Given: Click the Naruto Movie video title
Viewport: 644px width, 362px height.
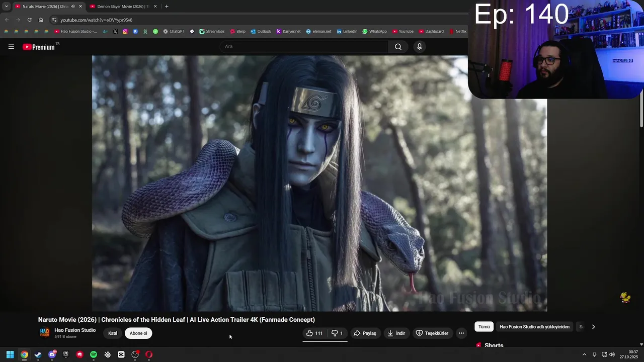Looking at the screenshot, I should [x=177, y=320].
